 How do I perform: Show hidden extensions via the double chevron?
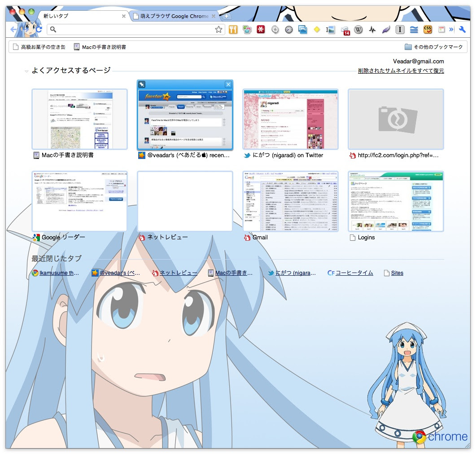point(451,30)
